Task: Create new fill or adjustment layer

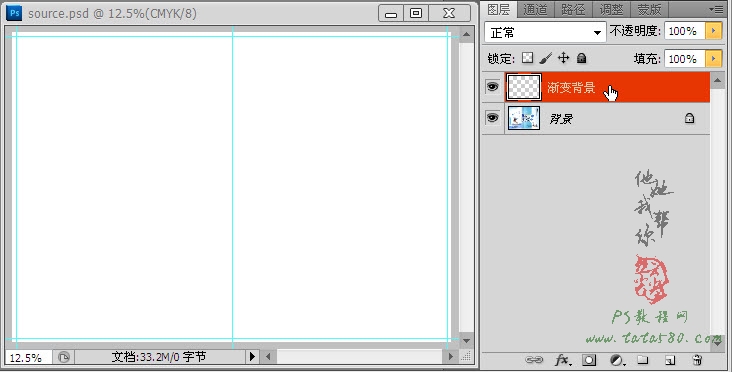Action: (x=617, y=360)
